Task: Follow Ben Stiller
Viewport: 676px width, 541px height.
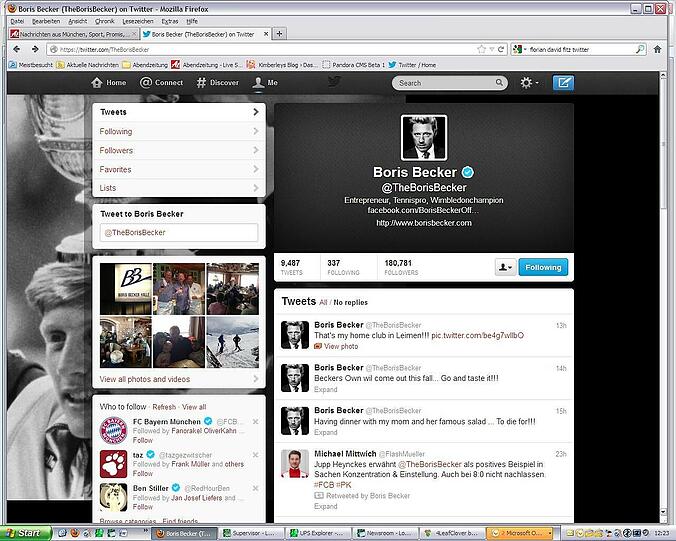Action: [x=143, y=507]
